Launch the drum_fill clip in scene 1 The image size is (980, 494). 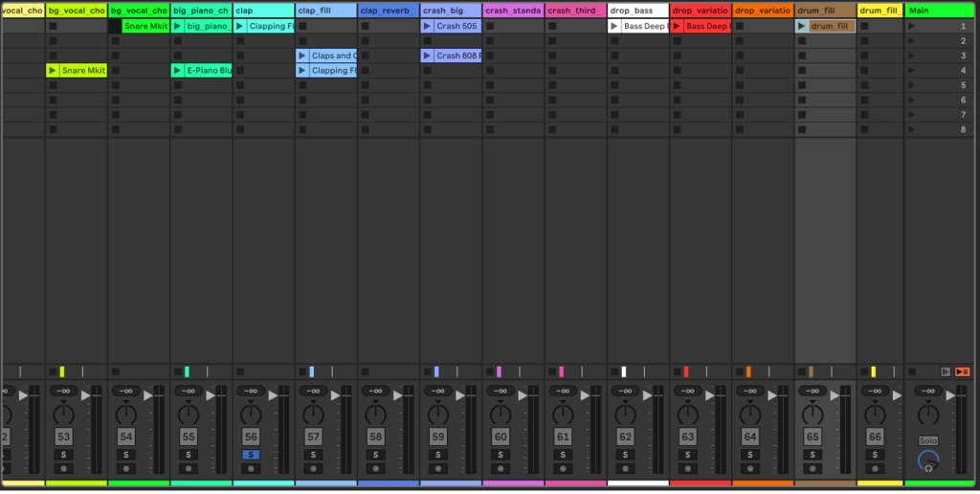801,26
